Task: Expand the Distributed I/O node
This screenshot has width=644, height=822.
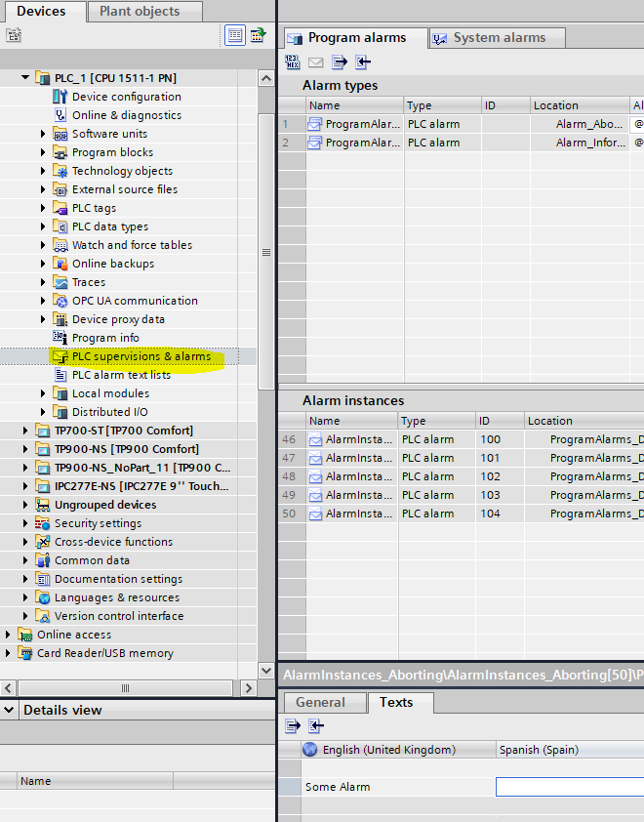Action: pos(43,412)
